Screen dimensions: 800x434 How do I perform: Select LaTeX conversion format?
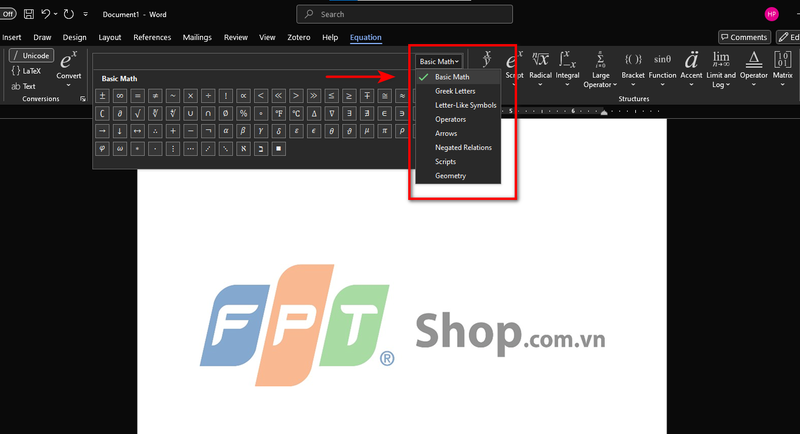26,71
